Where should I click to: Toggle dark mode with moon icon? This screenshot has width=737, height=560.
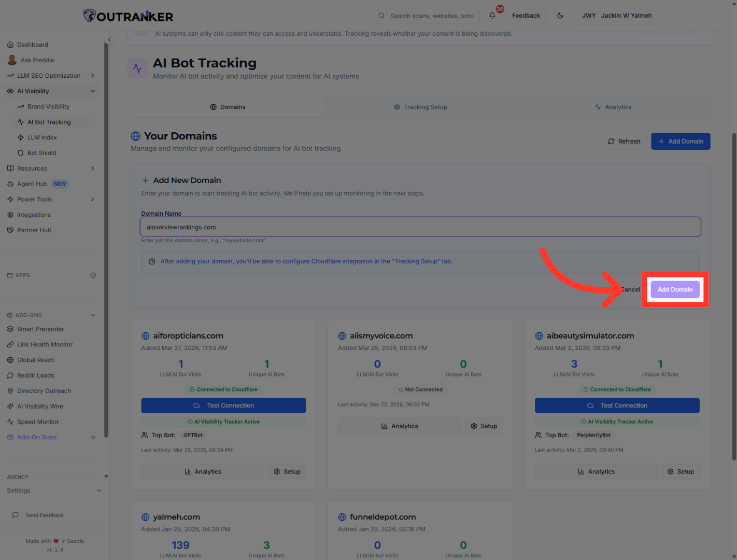click(x=560, y=16)
